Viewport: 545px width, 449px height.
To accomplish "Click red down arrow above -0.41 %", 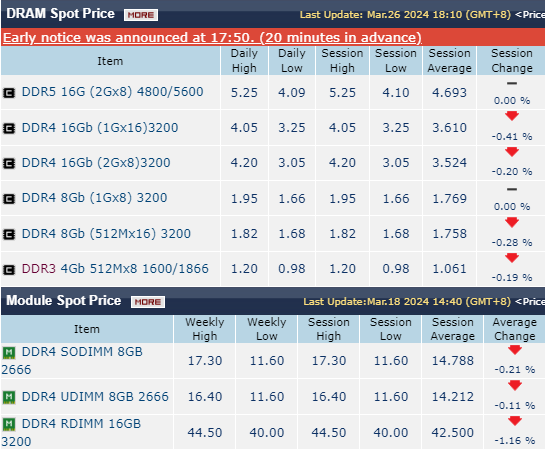I will point(512,116).
